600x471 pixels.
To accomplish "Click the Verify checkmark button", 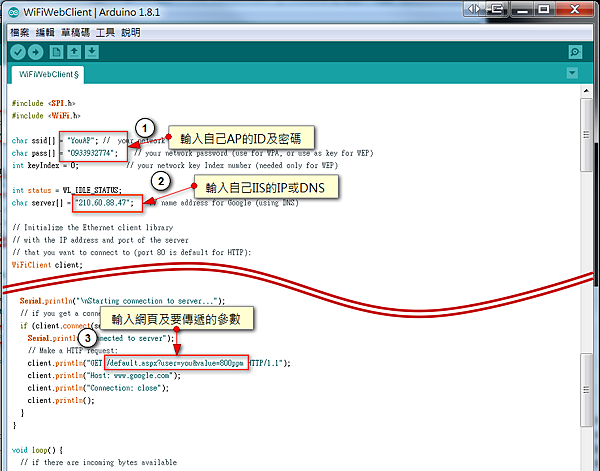I will click(x=18, y=52).
